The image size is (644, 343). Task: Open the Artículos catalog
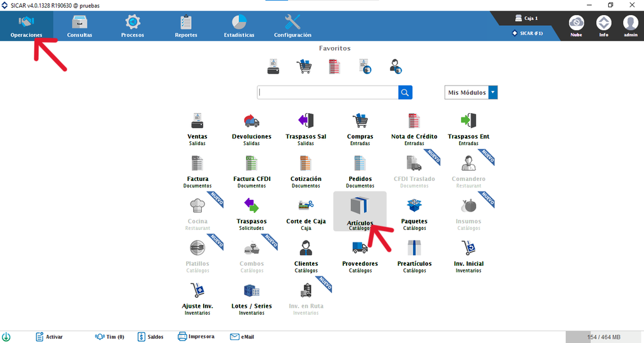(x=360, y=211)
